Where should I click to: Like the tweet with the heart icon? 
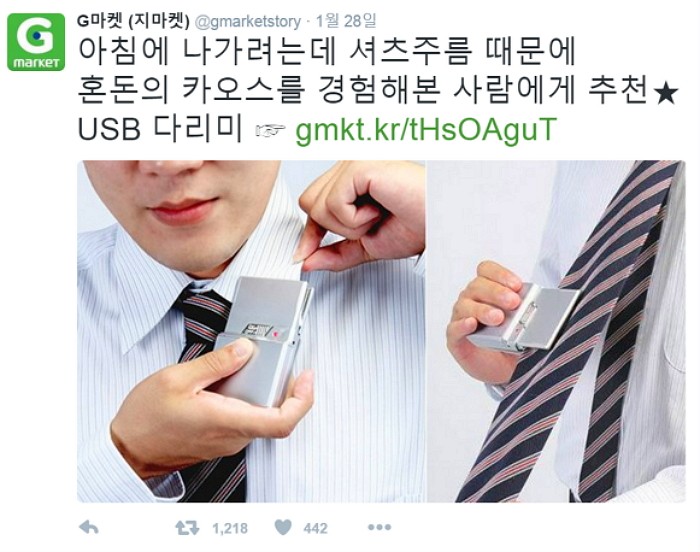click(283, 528)
